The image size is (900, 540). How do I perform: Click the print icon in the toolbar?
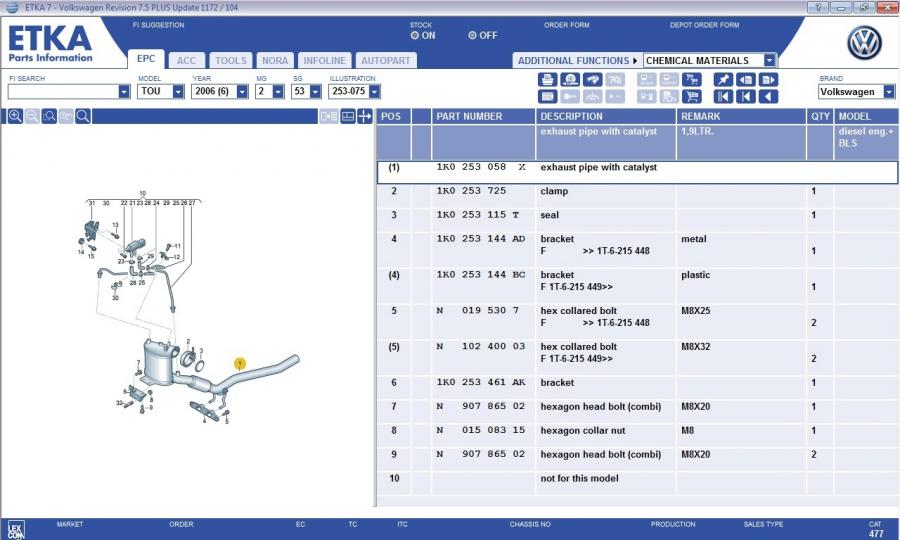coord(547,80)
